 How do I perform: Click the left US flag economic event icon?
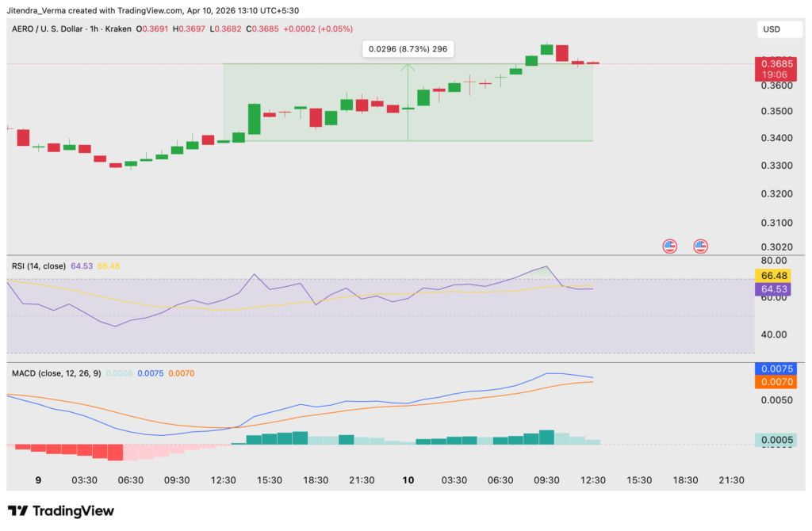(670, 246)
